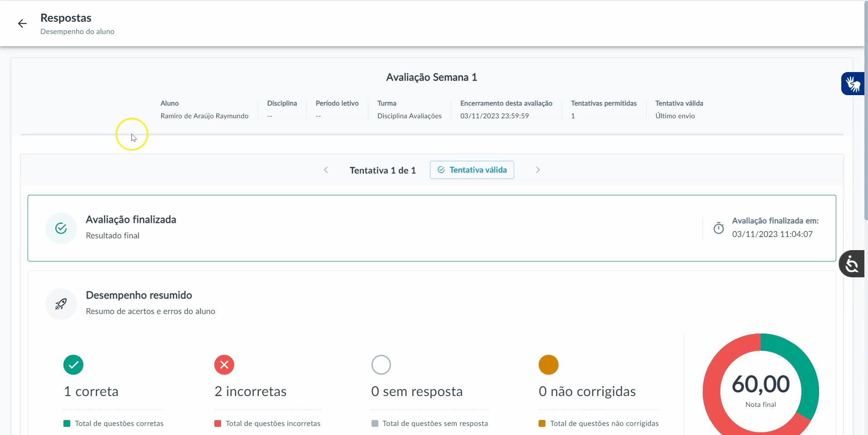
Task: Click the 0 sem resposta count
Action: pos(417,391)
